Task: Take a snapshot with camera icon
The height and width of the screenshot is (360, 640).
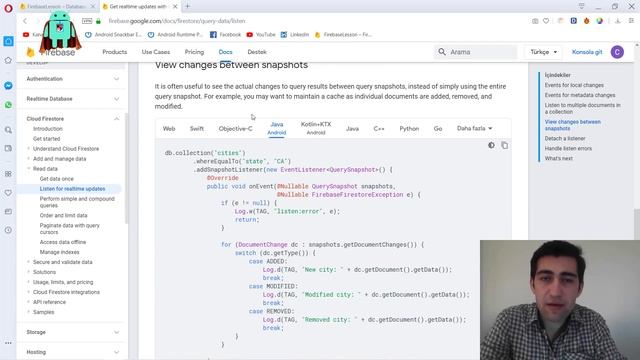Action: click(535, 21)
